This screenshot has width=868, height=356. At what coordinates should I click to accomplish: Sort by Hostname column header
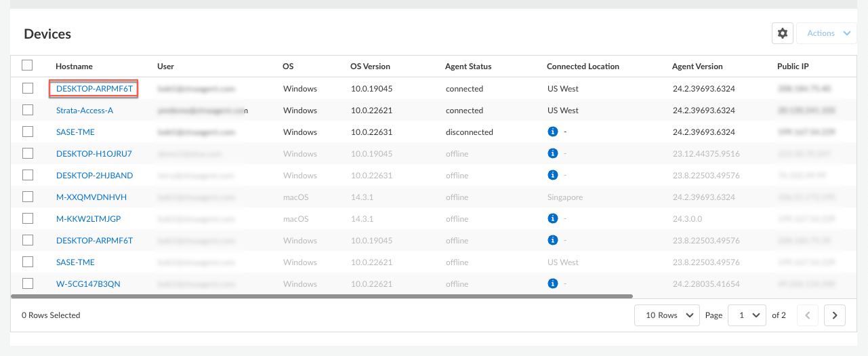tap(74, 66)
